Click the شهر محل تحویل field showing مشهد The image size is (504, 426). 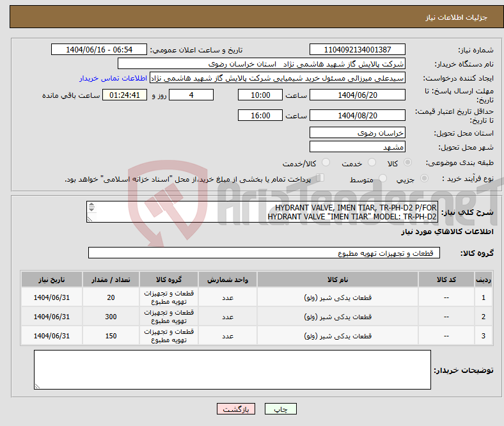click(x=357, y=147)
